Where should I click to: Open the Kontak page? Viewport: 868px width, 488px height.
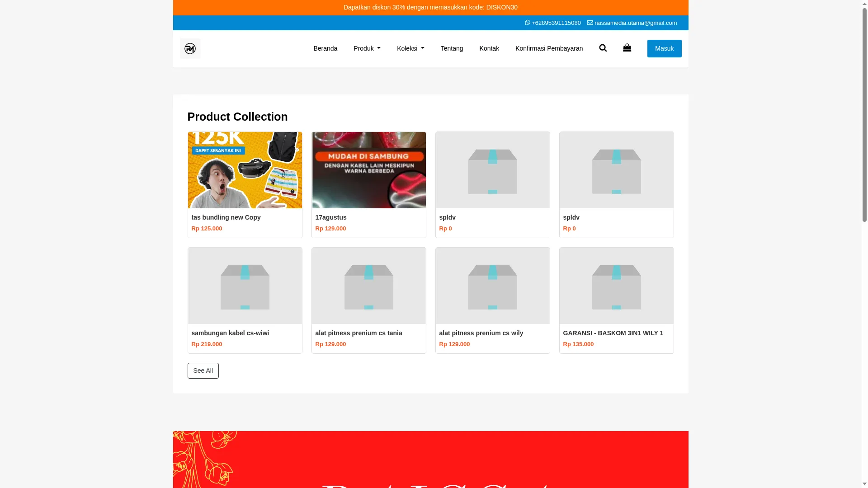(489, 48)
